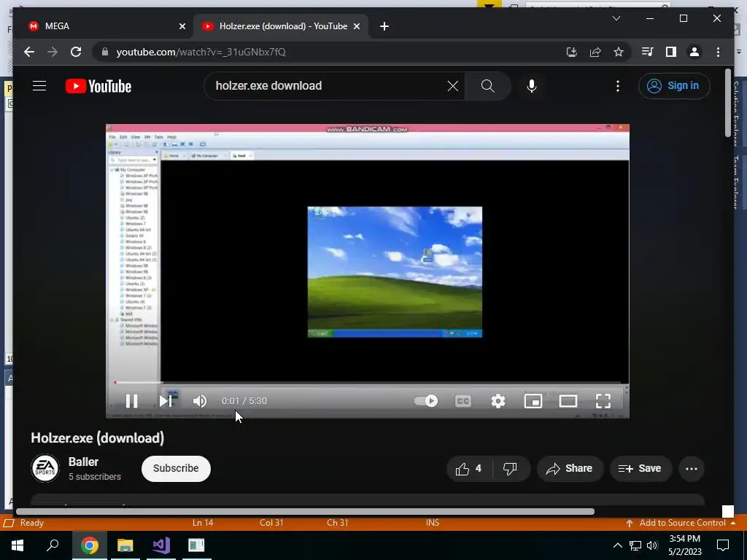Pause the video
The height and width of the screenshot is (560, 747).
[131, 401]
